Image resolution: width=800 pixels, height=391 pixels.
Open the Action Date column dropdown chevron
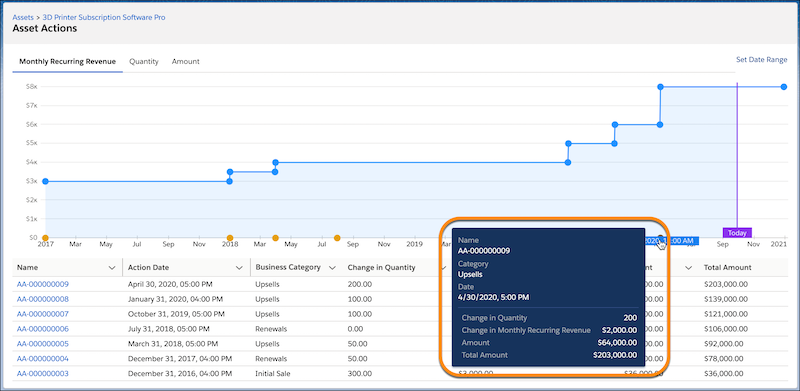tap(239, 267)
